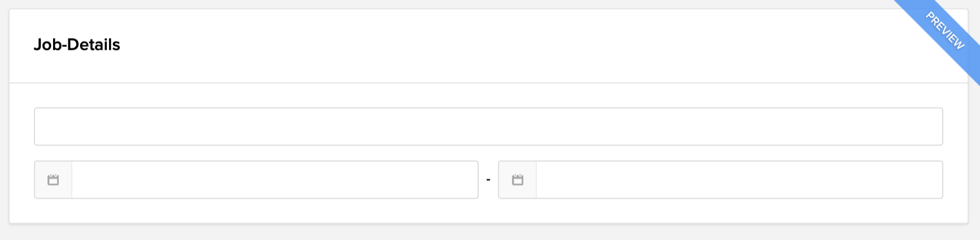Place cursor in the full-width job input
The image size is (980, 240).
click(488, 127)
